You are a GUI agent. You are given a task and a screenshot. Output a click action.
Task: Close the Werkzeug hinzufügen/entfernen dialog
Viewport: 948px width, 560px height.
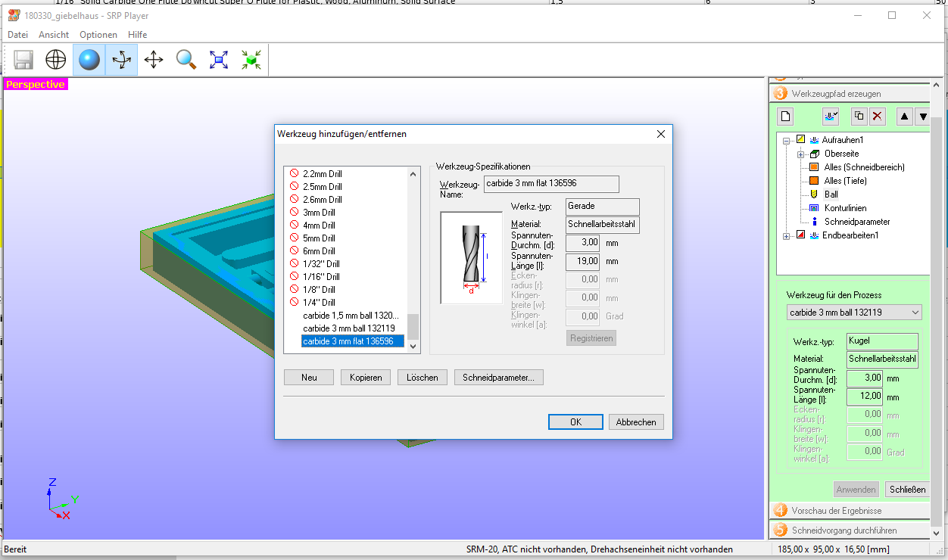tap(660, 134)
